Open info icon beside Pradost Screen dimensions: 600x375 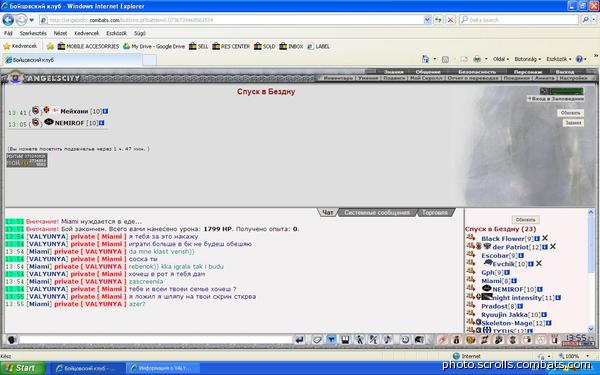(520, 306)
